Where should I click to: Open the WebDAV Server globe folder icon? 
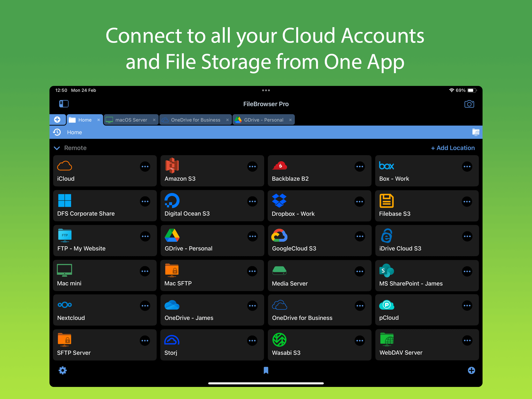click(387, 340)
